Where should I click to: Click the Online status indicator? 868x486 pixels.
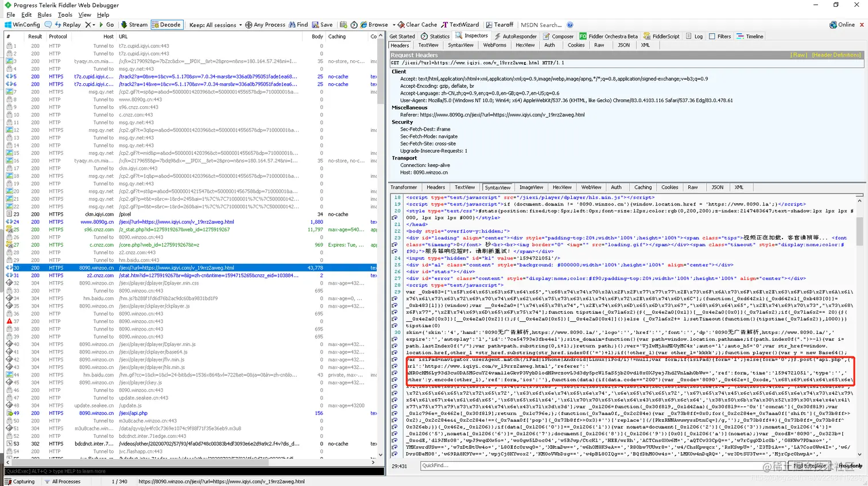[x=842, y=25]
